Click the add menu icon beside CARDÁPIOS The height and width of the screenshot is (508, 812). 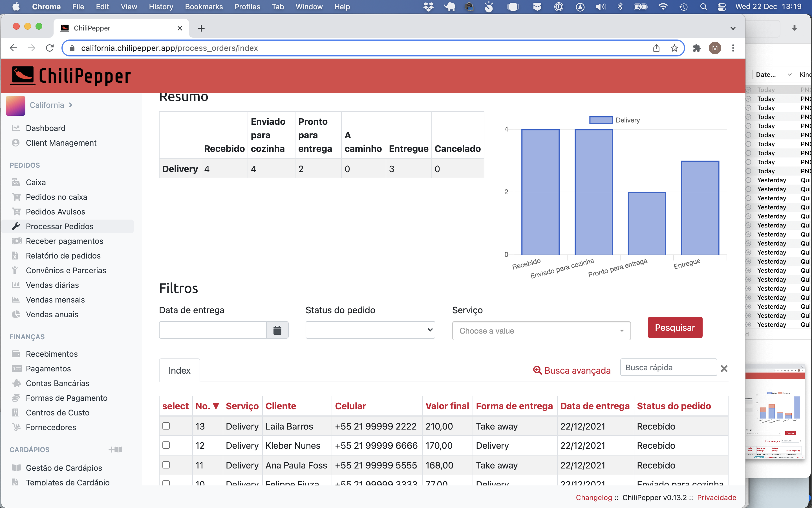[x=116, y=450]
